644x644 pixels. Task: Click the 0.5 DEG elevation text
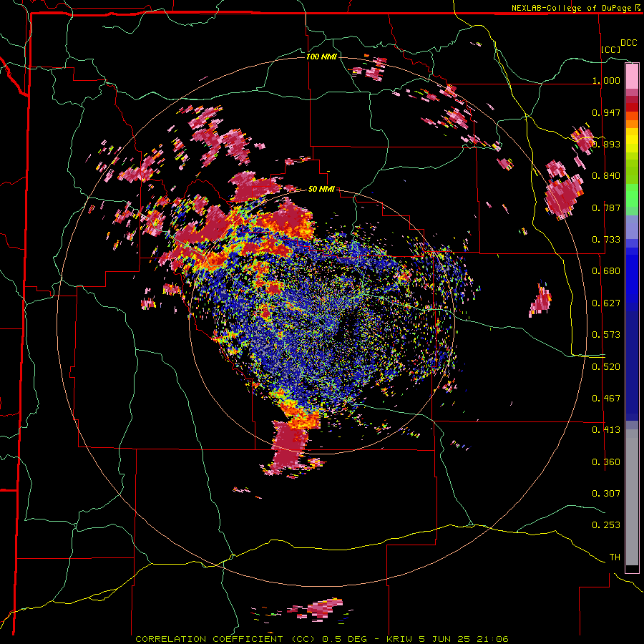[344, 639]
